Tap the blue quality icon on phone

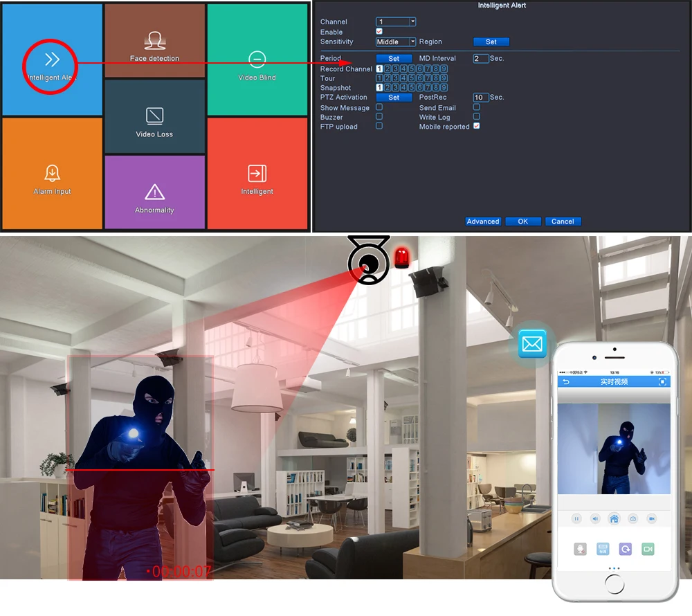click(603, 549)
